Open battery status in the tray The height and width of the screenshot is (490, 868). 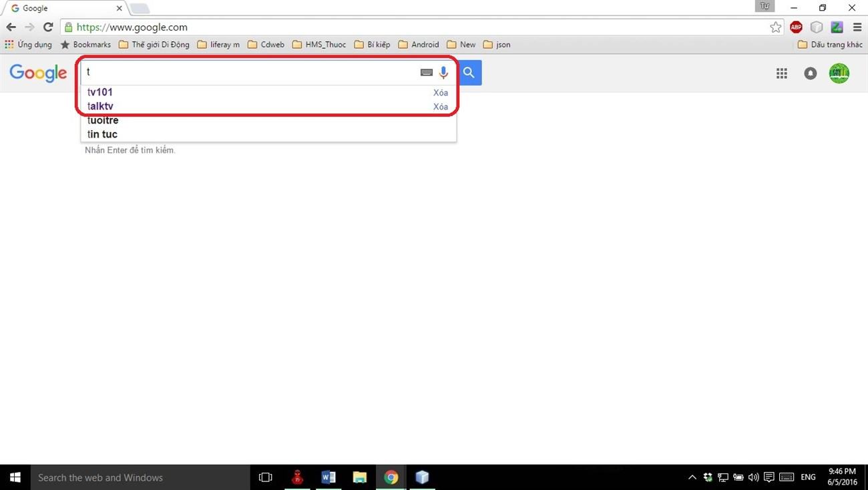pos(738,477)
